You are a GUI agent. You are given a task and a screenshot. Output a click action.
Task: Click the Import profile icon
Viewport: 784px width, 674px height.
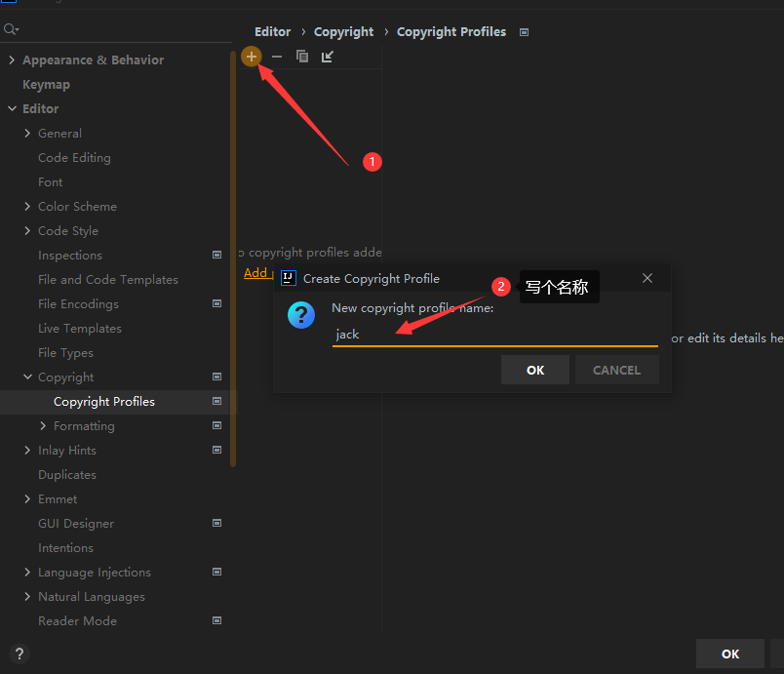(327, 57)
